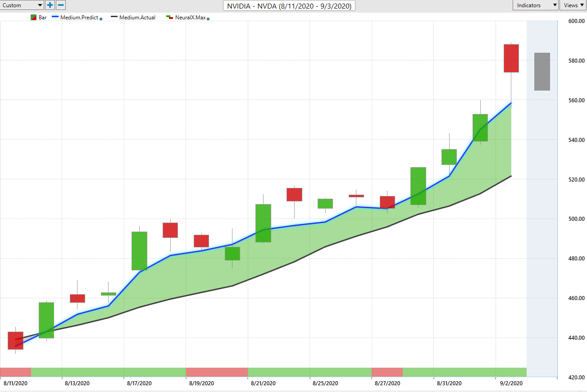Click the minus zoom-out button
Screen dimensions: 587x392
pos(61,5)
